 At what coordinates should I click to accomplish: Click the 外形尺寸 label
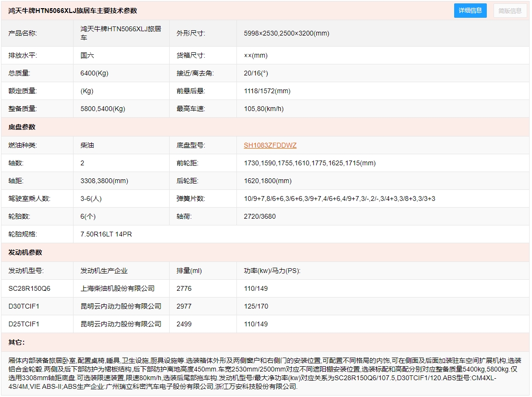191,33
